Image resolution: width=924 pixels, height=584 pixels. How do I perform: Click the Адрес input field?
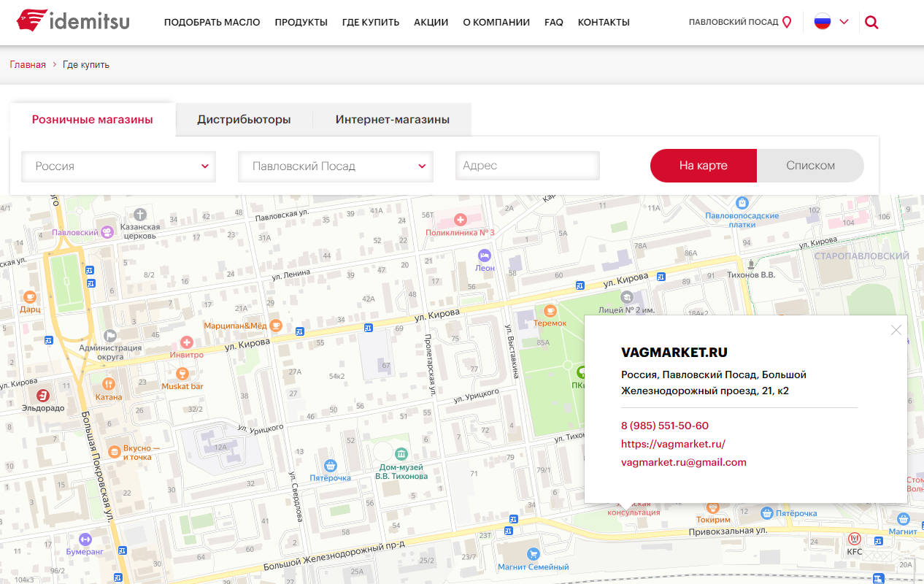tap(527, 166)
